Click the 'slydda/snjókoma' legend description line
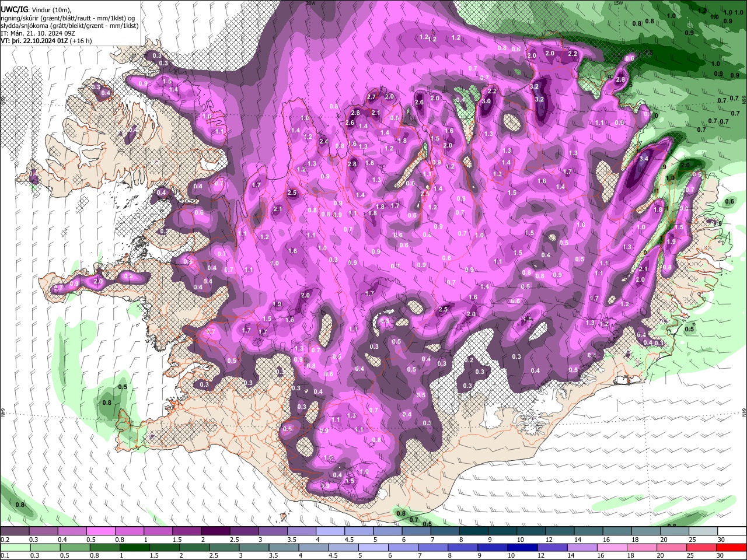This screenshot has height=560, width=747. (70, 26)
